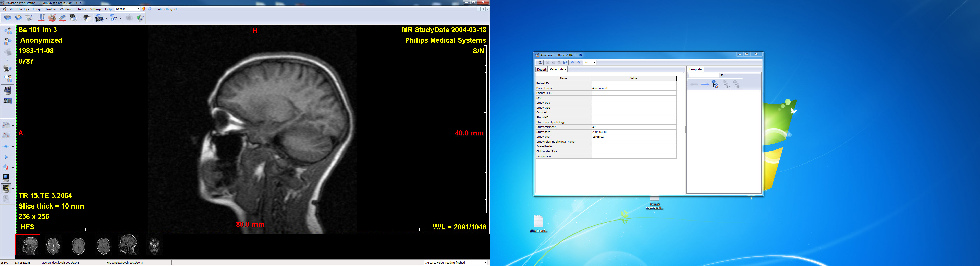Open status bar Folder reading finished dropdown
The width and height of the screenshot is (980, 266).
485,263
